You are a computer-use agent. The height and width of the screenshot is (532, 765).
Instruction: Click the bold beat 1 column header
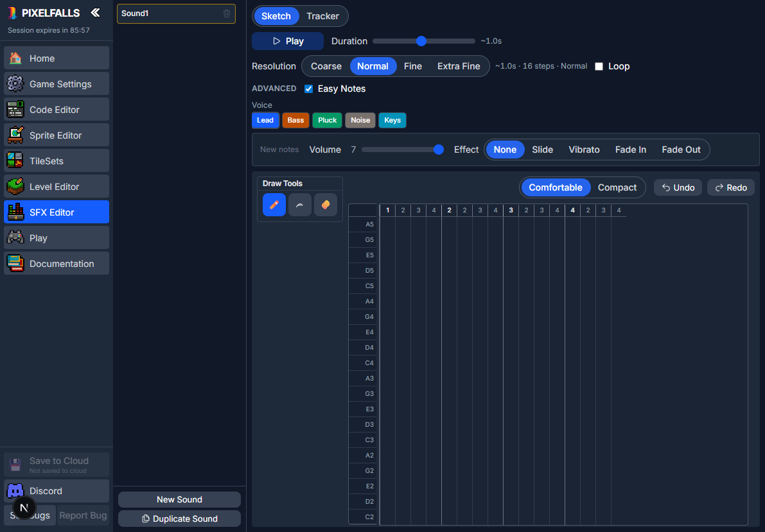point(388,210)
